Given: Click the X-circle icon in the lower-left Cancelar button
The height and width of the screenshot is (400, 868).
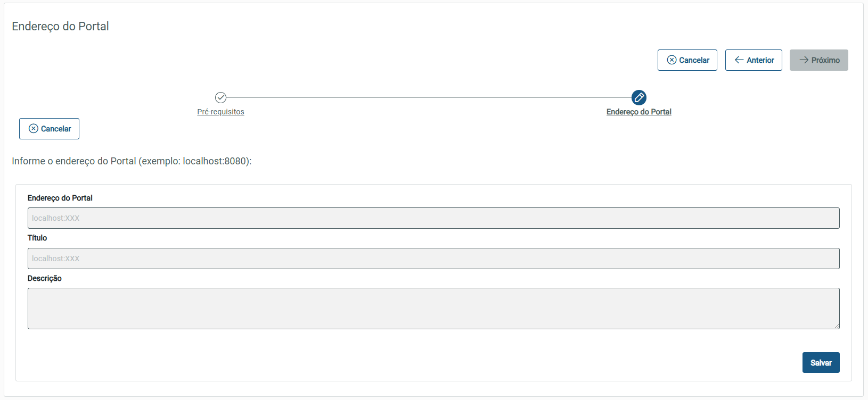Looking at the screenshot, I should 34,129.
